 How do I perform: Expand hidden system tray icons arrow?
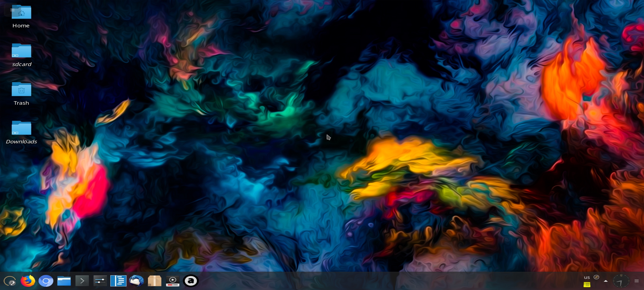click(x=606, y=281)
